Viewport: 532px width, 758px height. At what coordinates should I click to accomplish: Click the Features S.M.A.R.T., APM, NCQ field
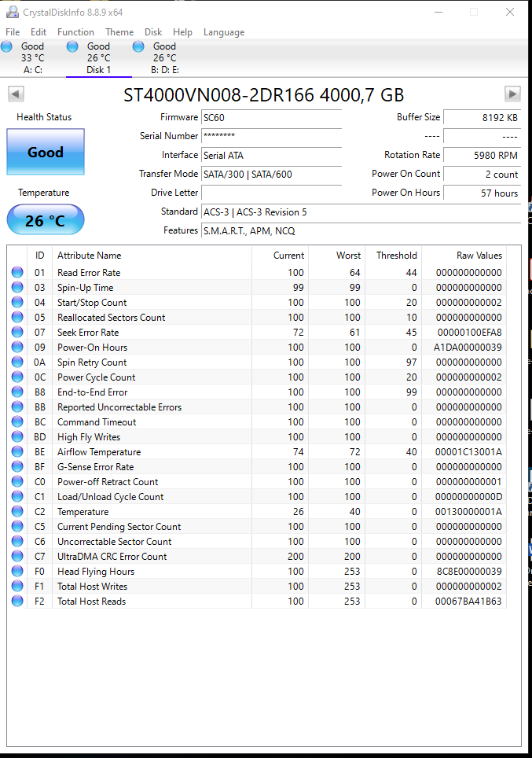pyautogui.click(x=361, y=230)
